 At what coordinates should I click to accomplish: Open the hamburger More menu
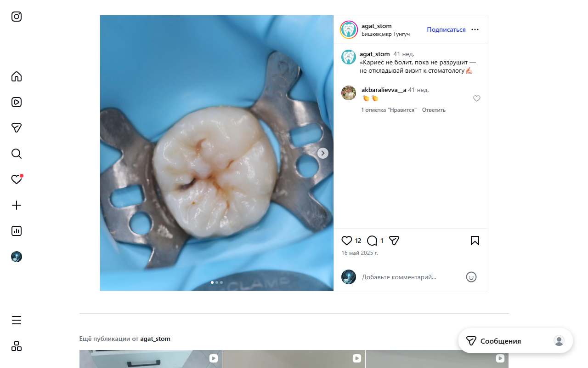tap(17, 320)
